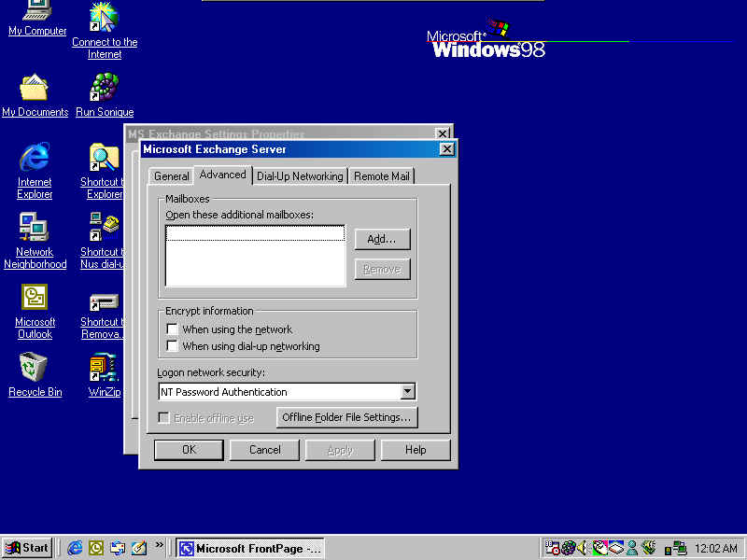Viewport: 747px width, 560px height.
Task: Open the Recycle Bin
Action: [x=35, y=374]
